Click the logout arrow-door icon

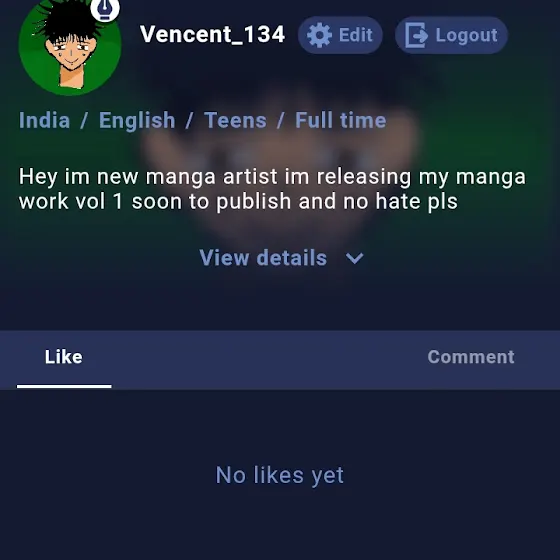coord(416,35)
